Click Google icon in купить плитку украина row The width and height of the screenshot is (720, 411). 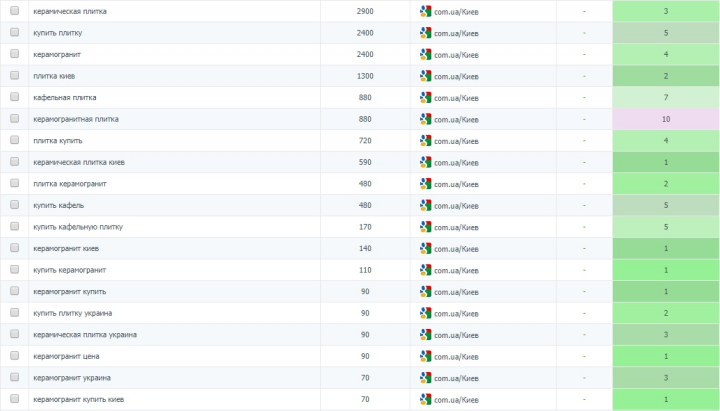tap(425, 314)
